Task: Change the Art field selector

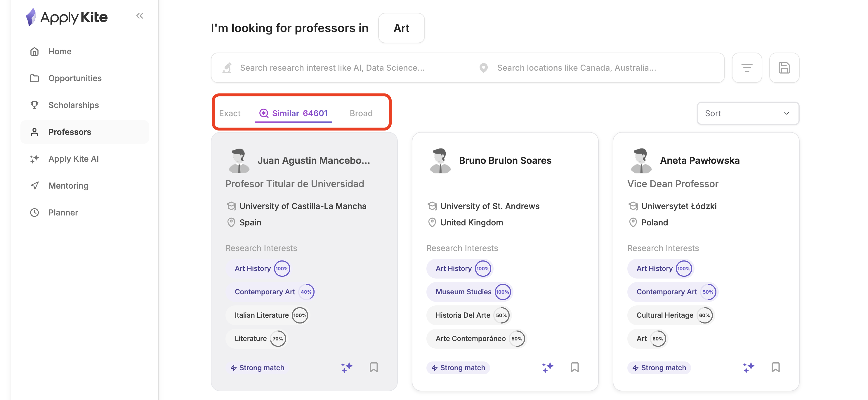Action: [x=401, y=28]
